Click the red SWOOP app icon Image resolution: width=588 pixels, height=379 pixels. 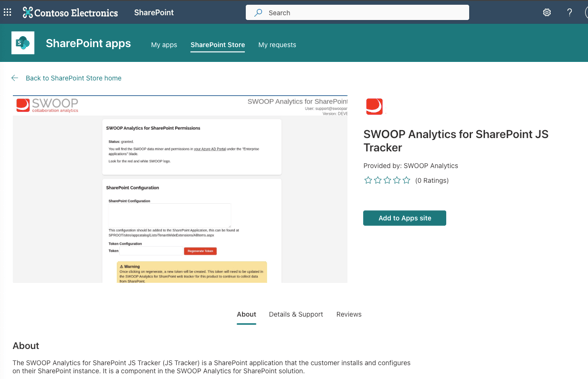click(x=374, y=106)
